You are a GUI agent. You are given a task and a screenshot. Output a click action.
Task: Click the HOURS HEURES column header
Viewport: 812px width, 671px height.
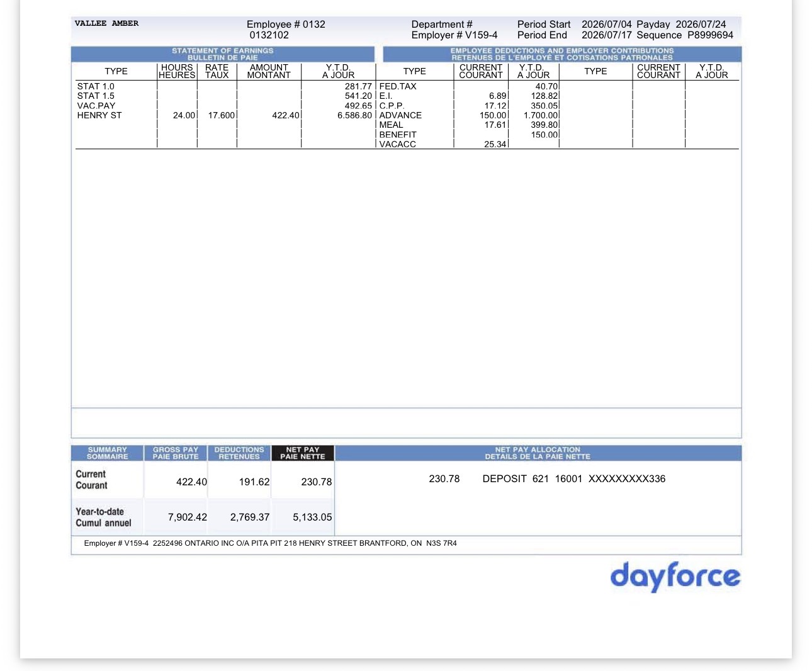[177, 71]
